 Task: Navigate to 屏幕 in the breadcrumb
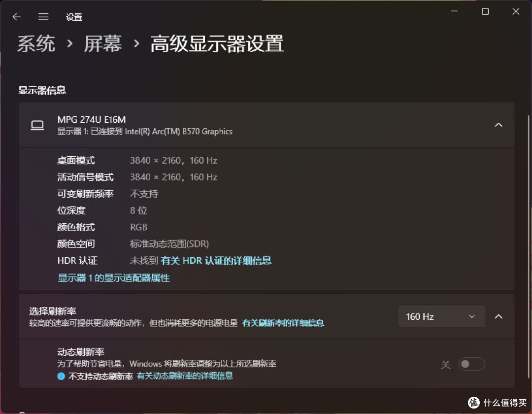coord(103,44)
